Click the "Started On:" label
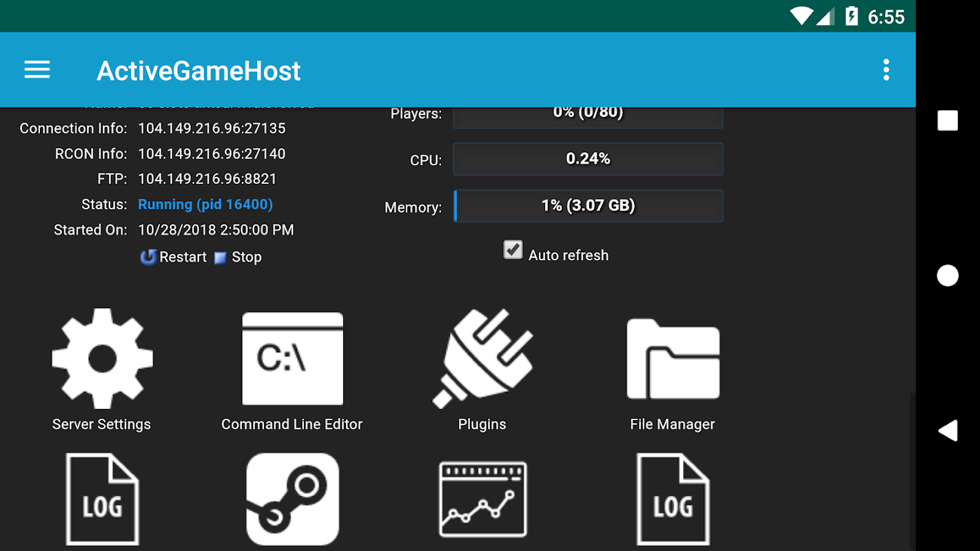Screen dimensions: 980x551 (91, 230)
